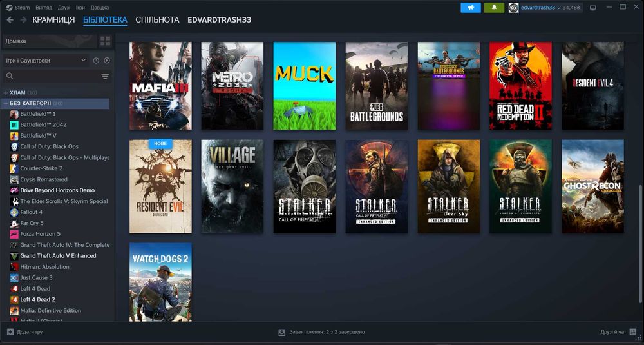Click the Hitman: Absolution game icon
The image size is (644, 345).
click(14, 267)
